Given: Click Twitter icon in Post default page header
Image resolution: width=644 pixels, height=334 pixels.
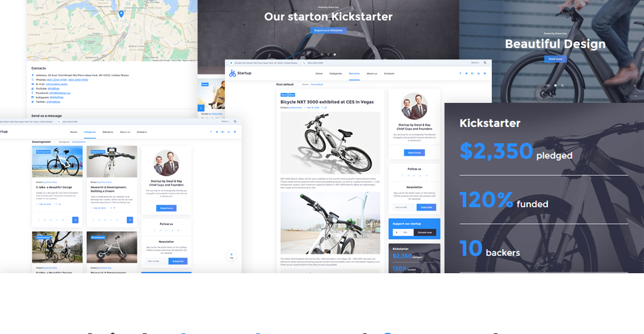Looking at the screenshot, I should [466, 73].
